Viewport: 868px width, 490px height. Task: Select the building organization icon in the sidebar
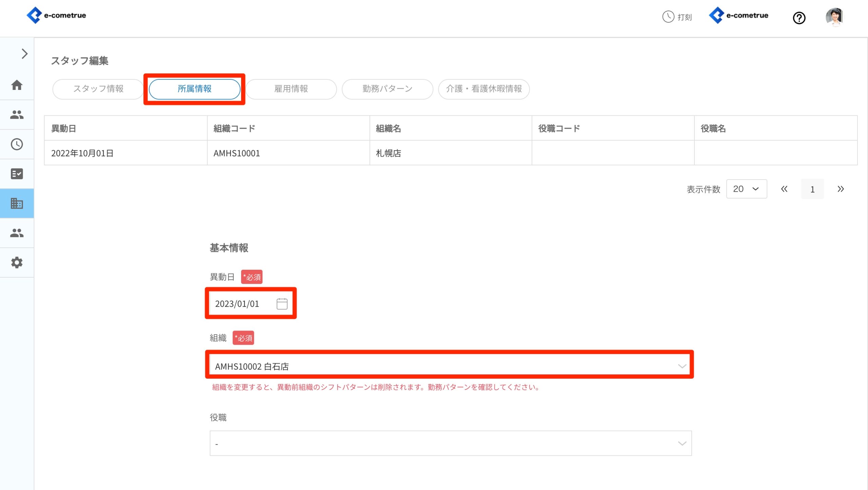pyautogui.click(x=17, y=203)
